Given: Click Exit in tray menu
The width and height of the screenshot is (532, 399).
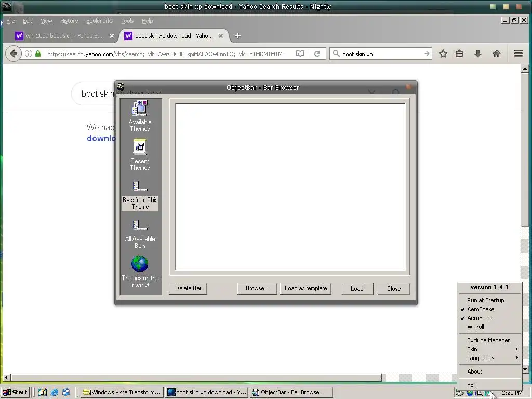Looking at the screenshot, I should (489, 385).
